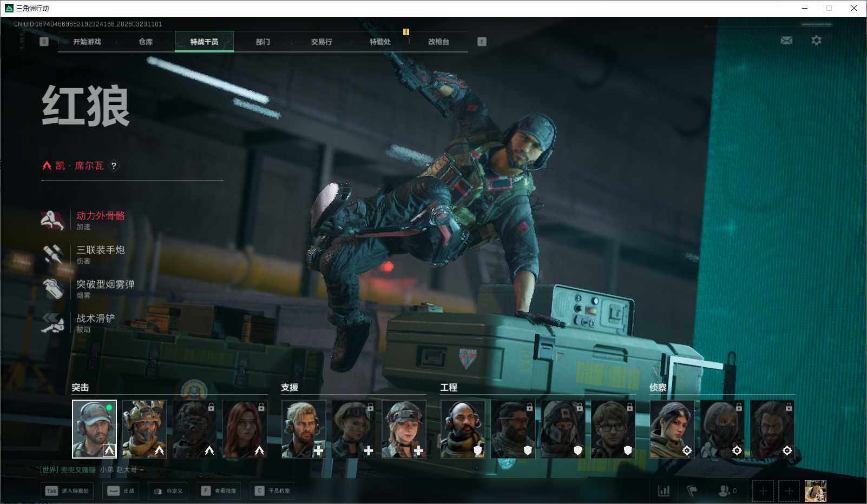Image resolution: width=867 pixels, height=504 pixels.
Task: Select the capped 红狼 portrait under 突击
Action: point(94,429)
